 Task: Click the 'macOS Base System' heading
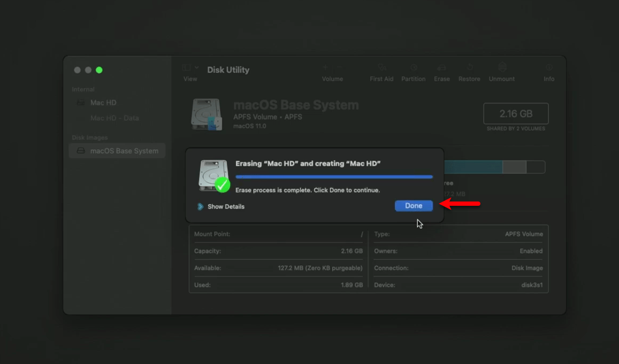[x=296, y=105]
